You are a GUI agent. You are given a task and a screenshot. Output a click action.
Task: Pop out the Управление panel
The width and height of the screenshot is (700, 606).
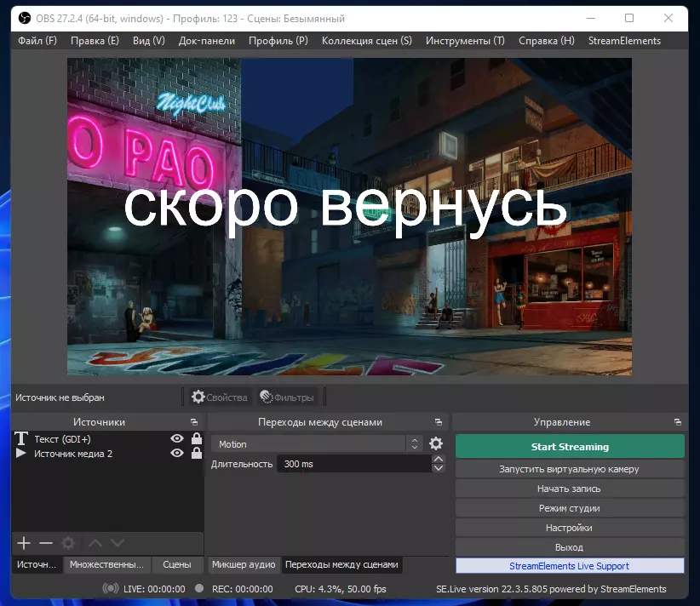pos(678,422)
